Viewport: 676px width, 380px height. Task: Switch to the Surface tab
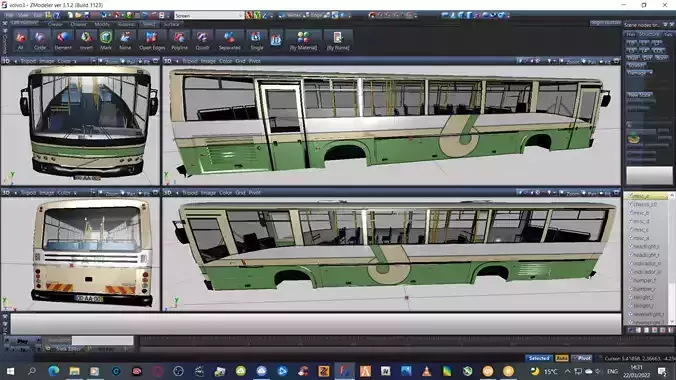tap(172, 24)
